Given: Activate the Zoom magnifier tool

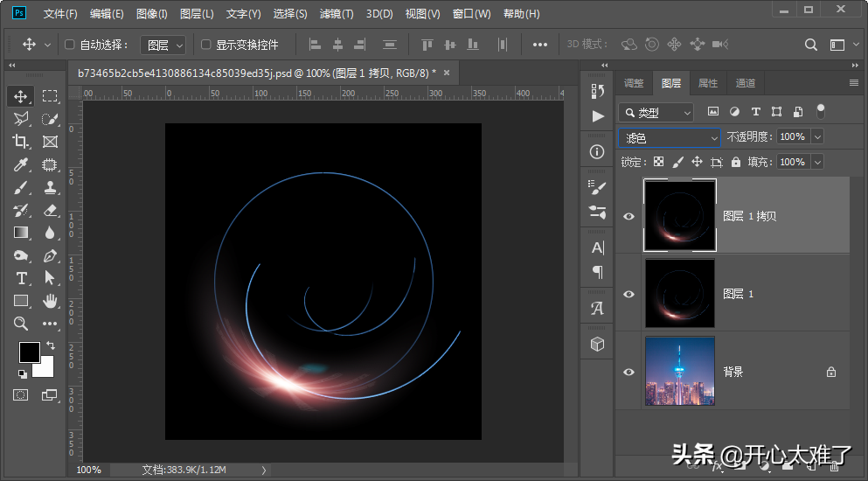Looking at the screenshot, I should pos(20,324).
